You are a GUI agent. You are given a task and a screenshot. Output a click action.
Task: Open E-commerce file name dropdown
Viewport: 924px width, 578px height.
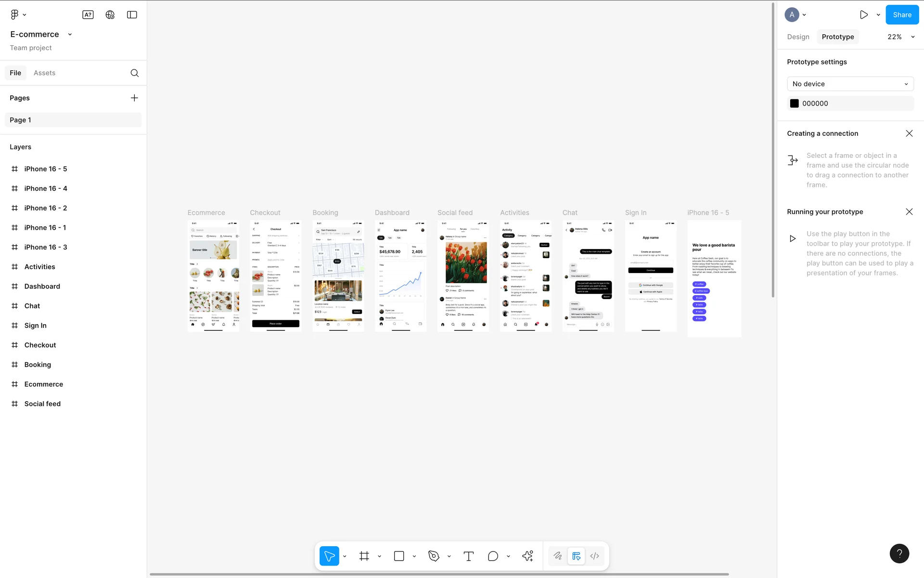tap(70, 35)
